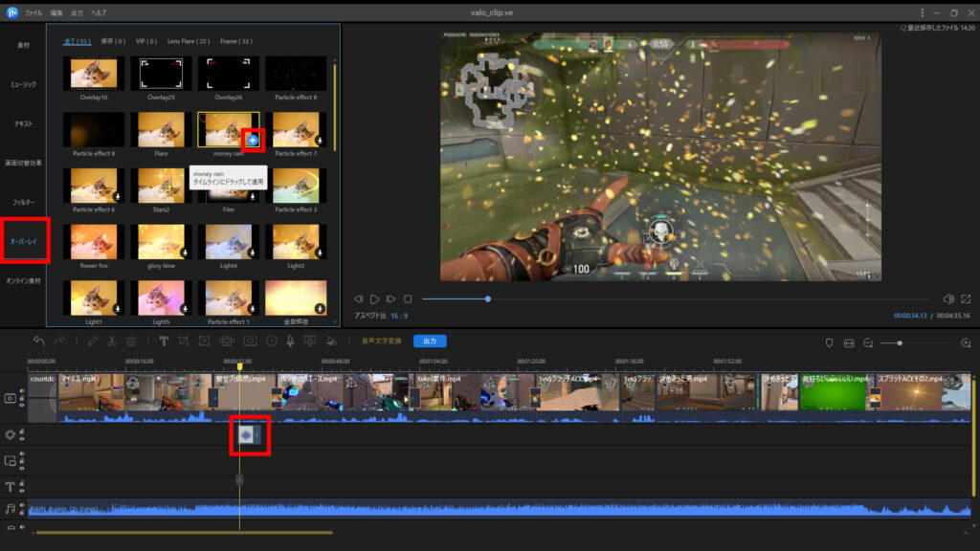Click the preview volume speaker icon

pyautogui.click(x=948, y=299)
